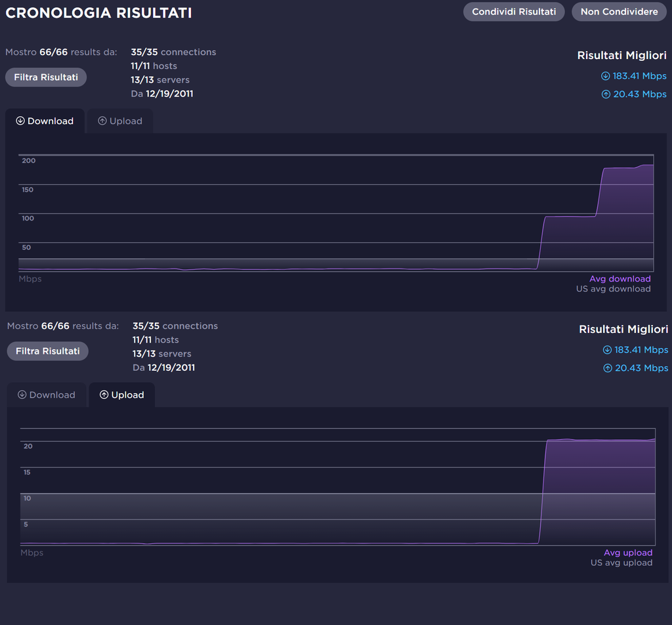Click the upload icon beside 20.43 Mbps above the download chart
The image size is (672, 625).
coord(605,95)
